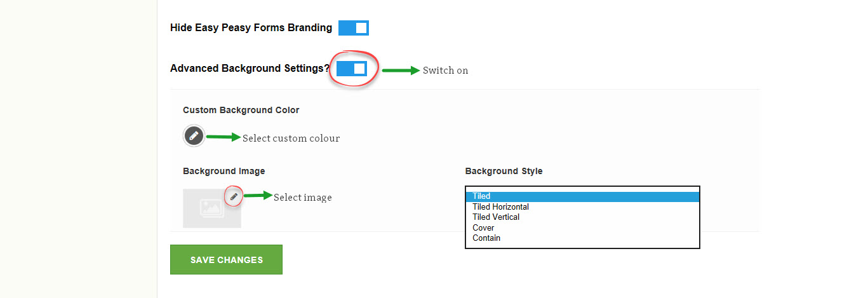
Task: Click empty space below Contain in style listbox
Action: click(x=582, y=245)
